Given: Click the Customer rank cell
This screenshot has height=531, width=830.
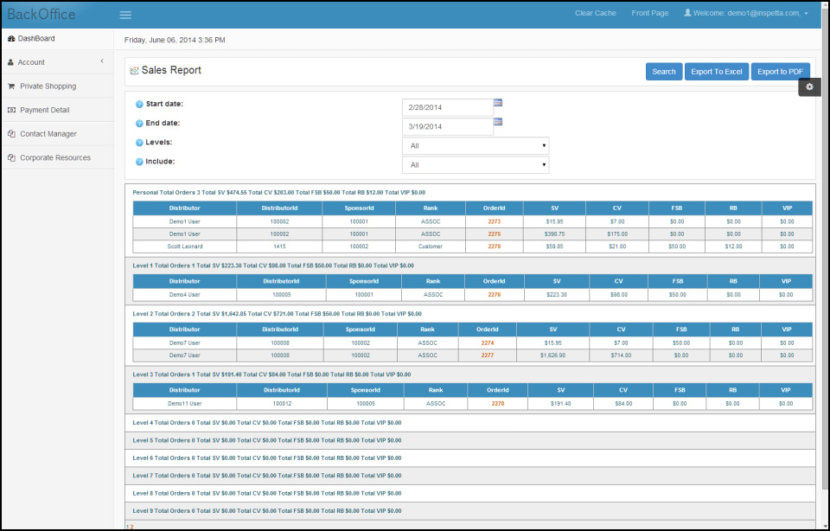Looking at the screenshot, I should 430,247.
